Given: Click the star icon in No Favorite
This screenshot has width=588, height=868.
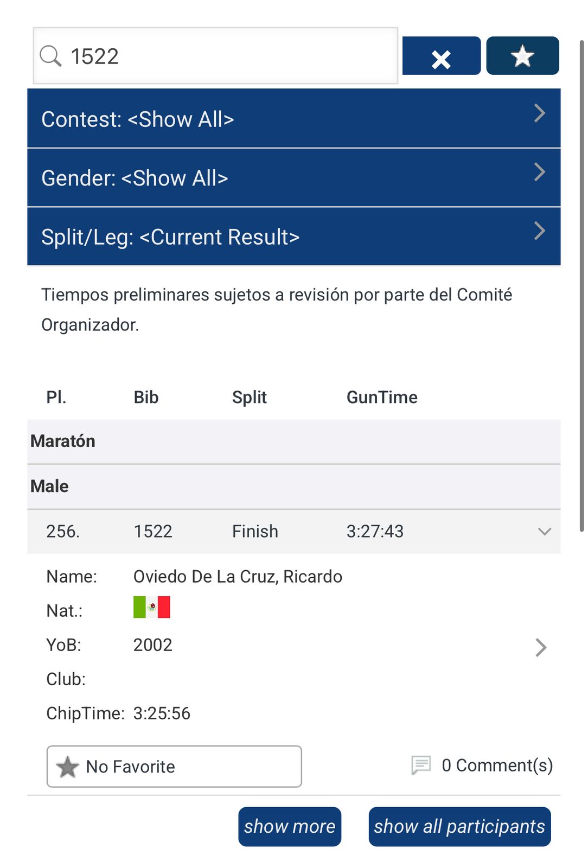Looking at the screenshot, I should [68, 767].
